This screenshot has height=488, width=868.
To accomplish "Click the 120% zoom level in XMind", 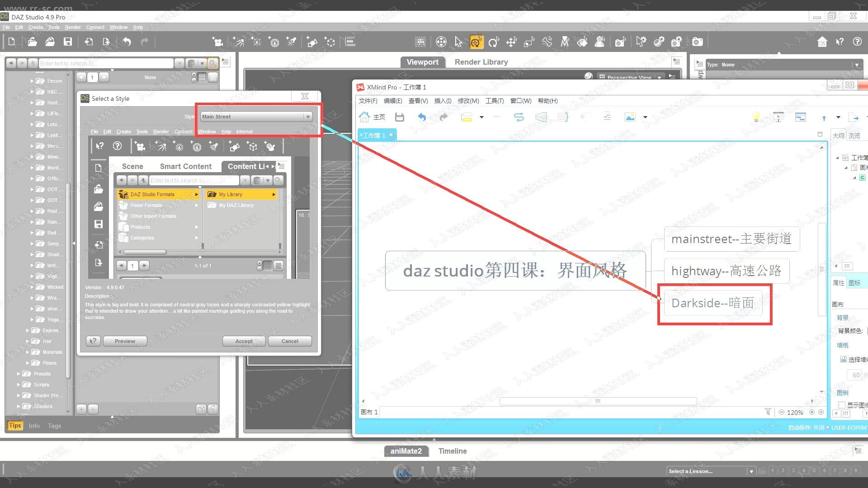I will click(795, 413).
